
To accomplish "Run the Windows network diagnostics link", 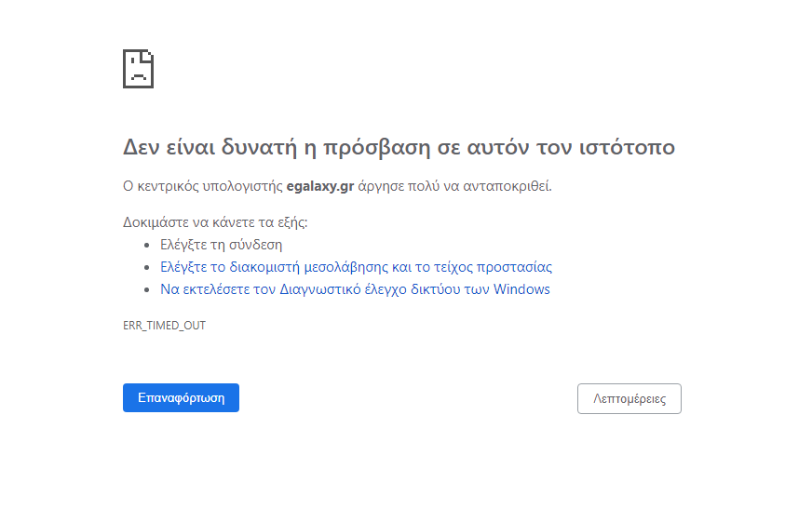I will click(355, 289).
